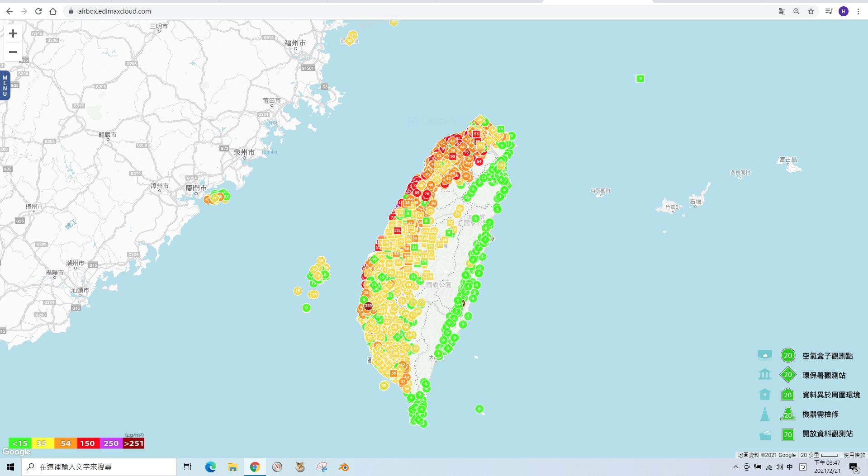Click the 廈門市 map label
Viewport: 868px width, 476px height.
[x=196, y=188]
